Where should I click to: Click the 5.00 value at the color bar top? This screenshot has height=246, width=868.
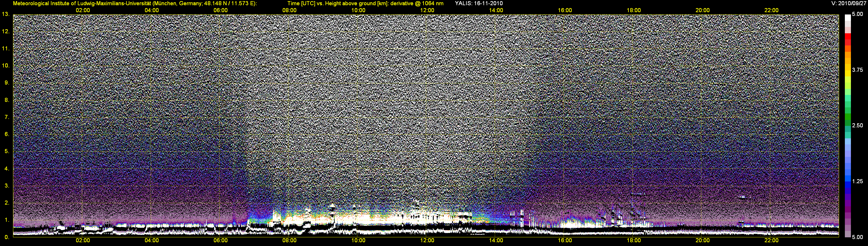coord(858,14)
